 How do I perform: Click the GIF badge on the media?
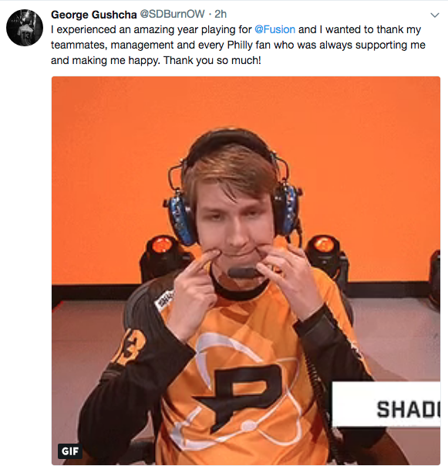pos(70,451)
